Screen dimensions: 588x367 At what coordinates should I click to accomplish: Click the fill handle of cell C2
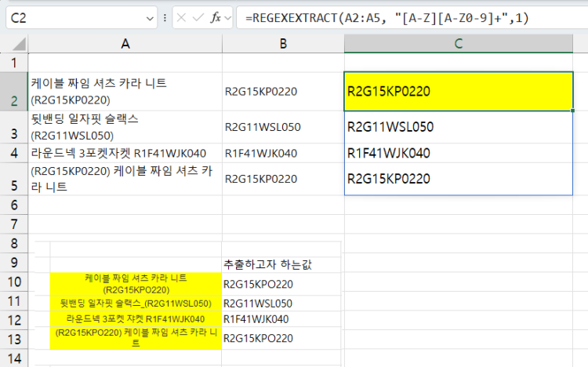(x=572, y=111)
